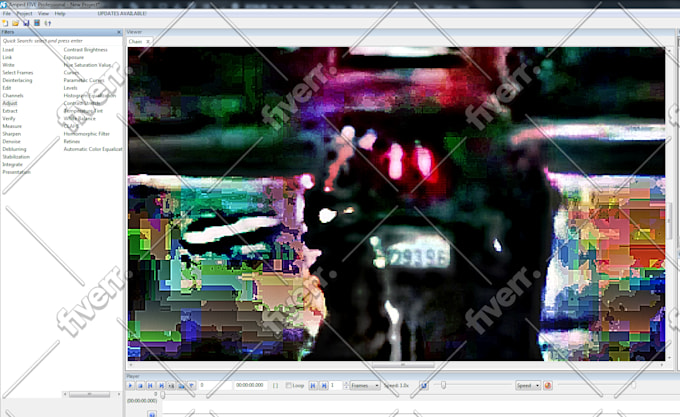
Task: Select the Denoise filter category
Action: (11, 141)
